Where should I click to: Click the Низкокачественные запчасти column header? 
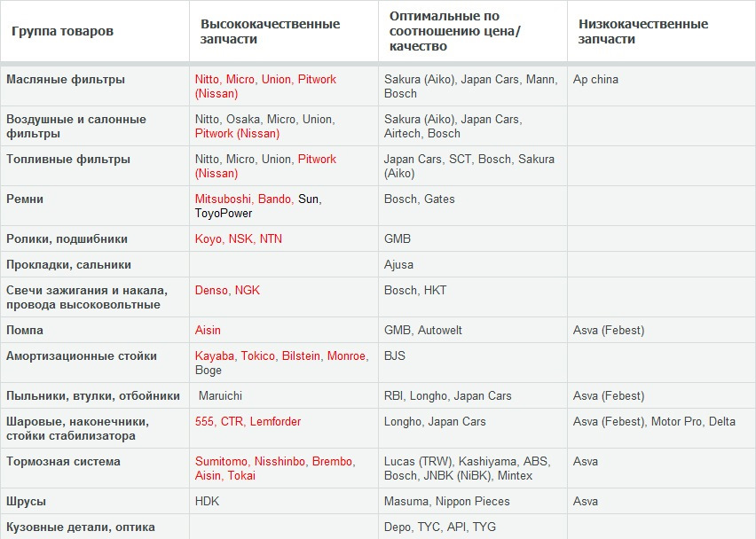tap(642, 31)
